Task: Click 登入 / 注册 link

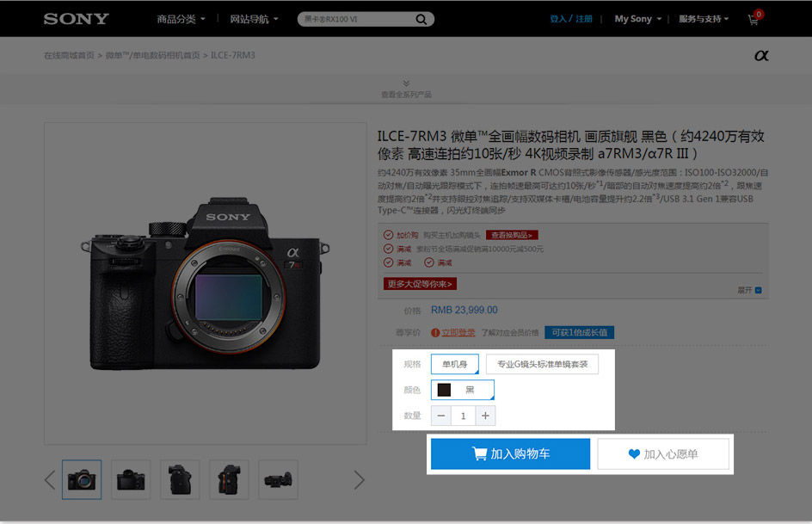Action: click(570, 19)
